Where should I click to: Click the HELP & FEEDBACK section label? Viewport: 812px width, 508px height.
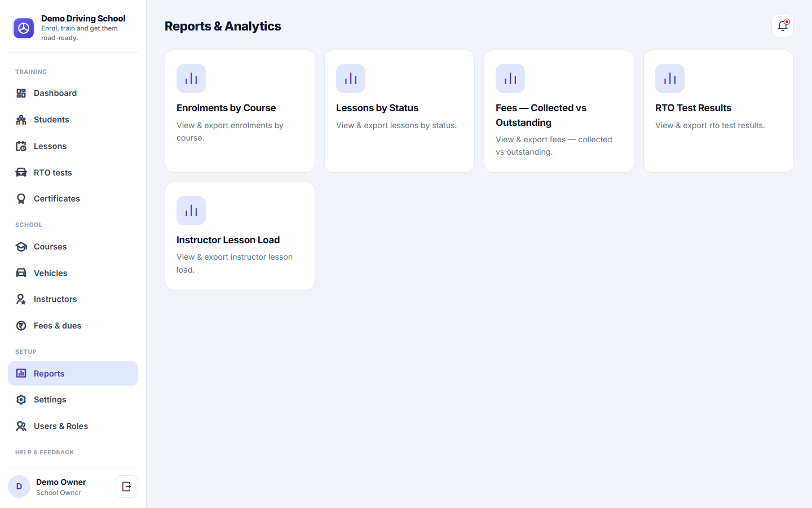tap(45, 452)
